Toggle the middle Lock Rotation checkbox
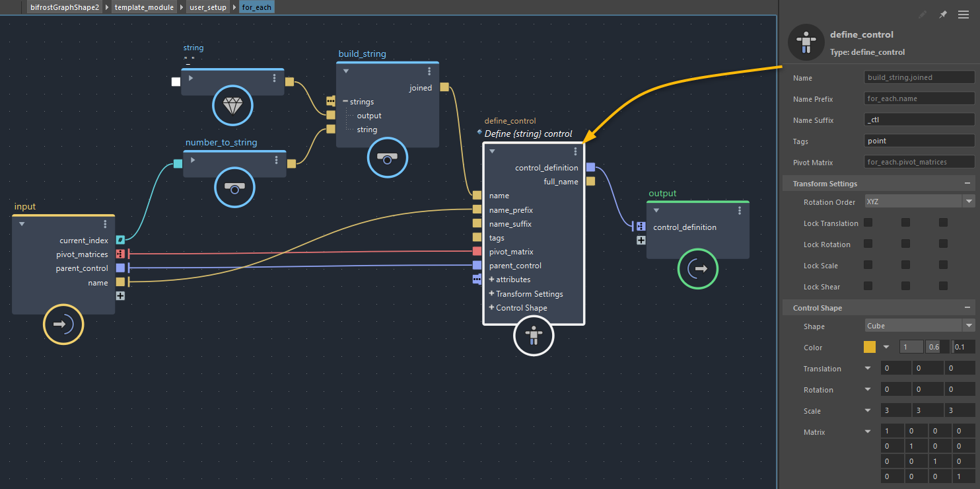Image resolution: width=980 pixels, height=489 pixels. click(x=905, y=244)
